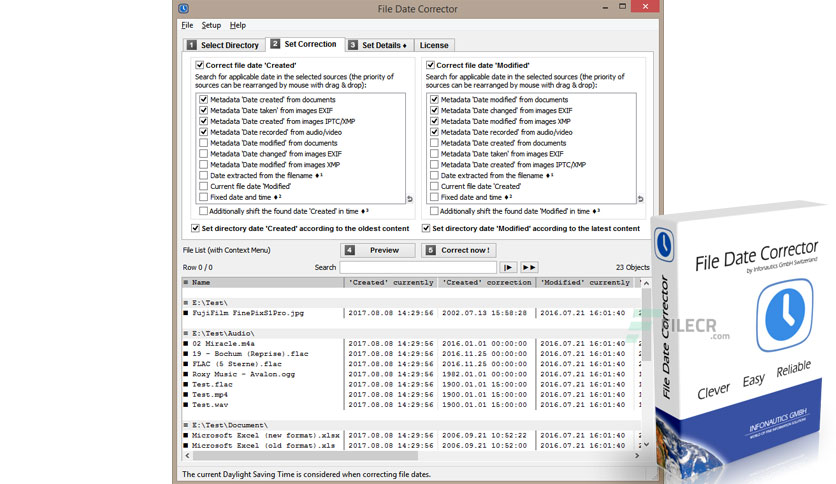Viewport: 836px width, 484px height.
Task: Enable Current file date 'Created' source
Action: tap(434, 186)
